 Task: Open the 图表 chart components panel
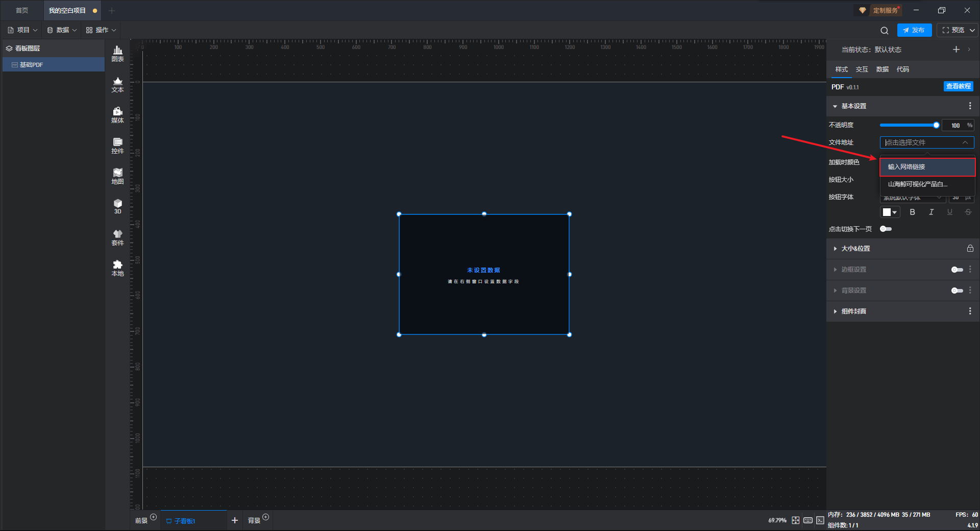coord(117,54)
